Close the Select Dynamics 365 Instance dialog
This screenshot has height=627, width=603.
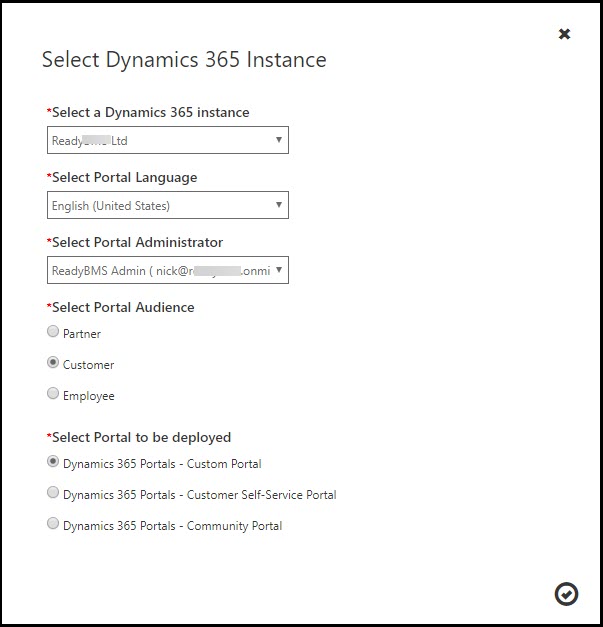point(564,34)
